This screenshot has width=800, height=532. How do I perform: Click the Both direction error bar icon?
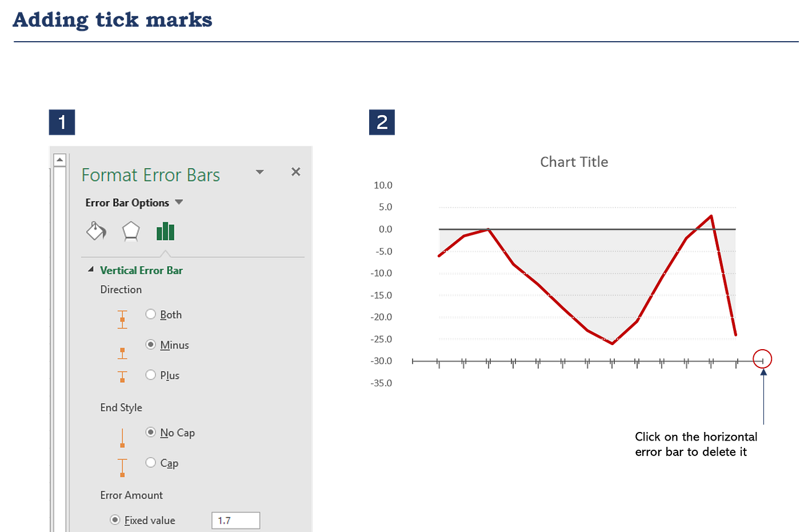click(x=122, y=319)
